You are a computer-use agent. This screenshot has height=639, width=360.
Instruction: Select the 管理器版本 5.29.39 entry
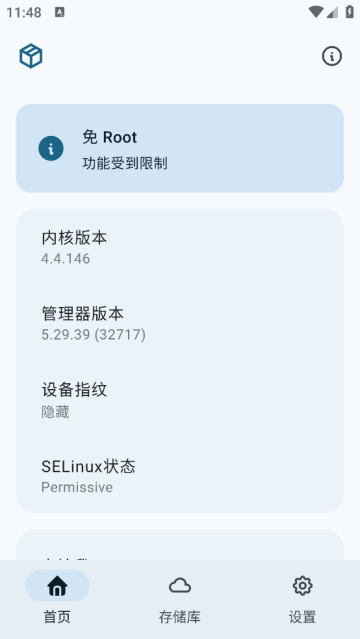point(180,323)
